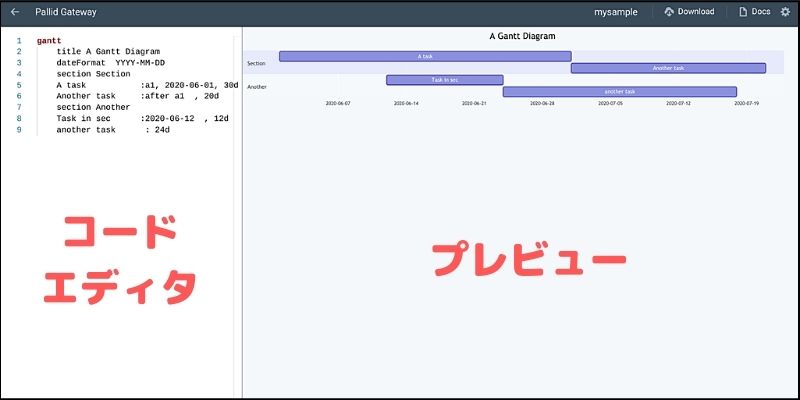This screenshot has height=400, width=800.
Task: Select the 'A task' Gantt bar
Action: 425,56
